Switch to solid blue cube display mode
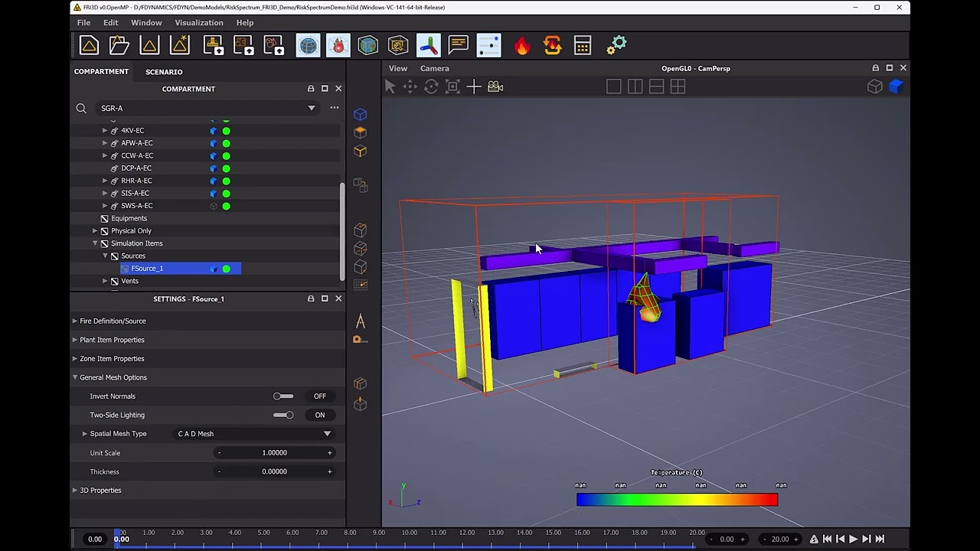The width and height of the screenshot is (980, 551). [x=895, y=87]
